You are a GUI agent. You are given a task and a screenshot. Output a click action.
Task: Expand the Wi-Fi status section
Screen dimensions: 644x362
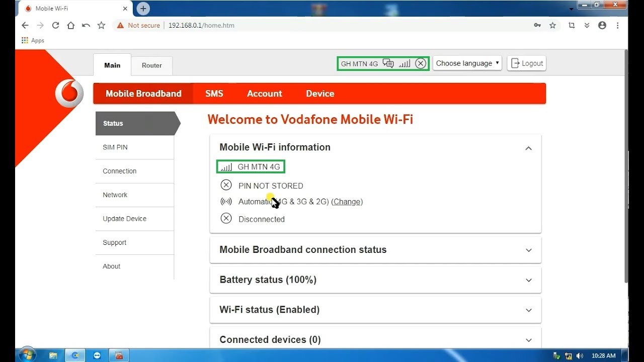point(528,310)
